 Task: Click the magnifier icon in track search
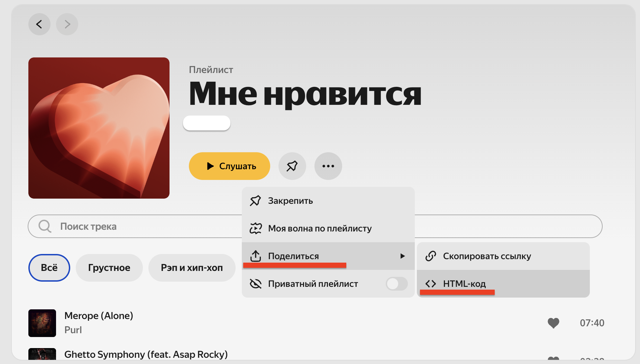(45, 226)
